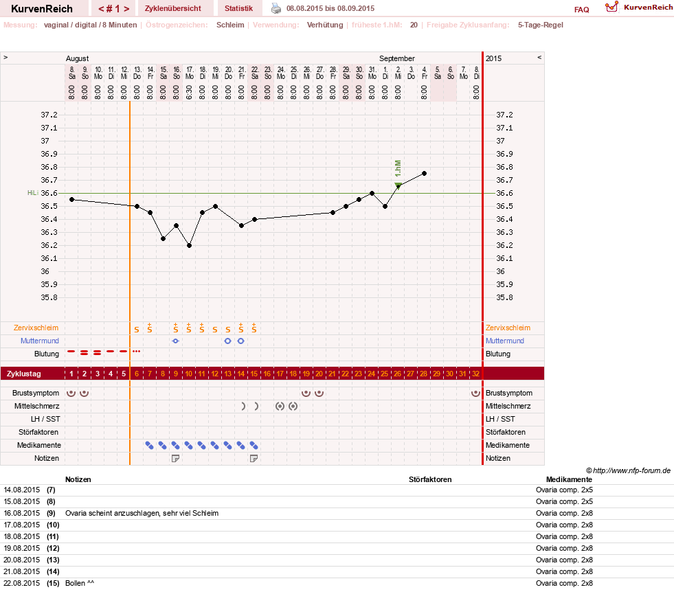674x616 pixels.
Task: Click the cervical mucus S symbol on cycle day 12
Action: 214,330
